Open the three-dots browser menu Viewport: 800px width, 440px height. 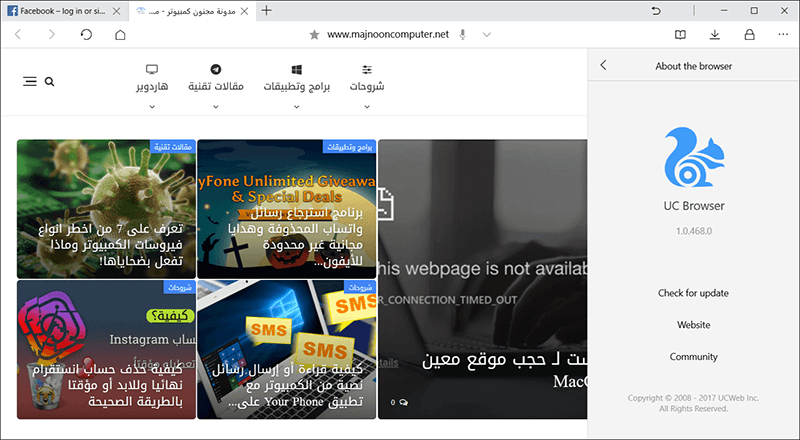(783, 34)
